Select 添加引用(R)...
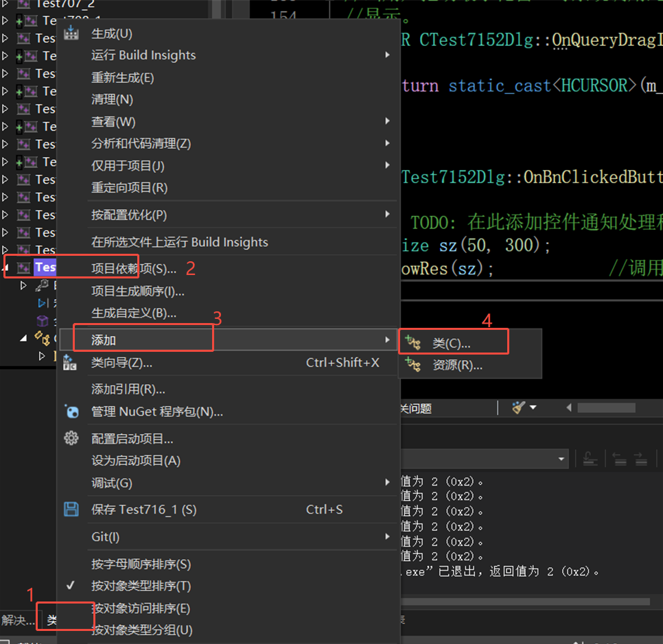 [x=128, y=389]
